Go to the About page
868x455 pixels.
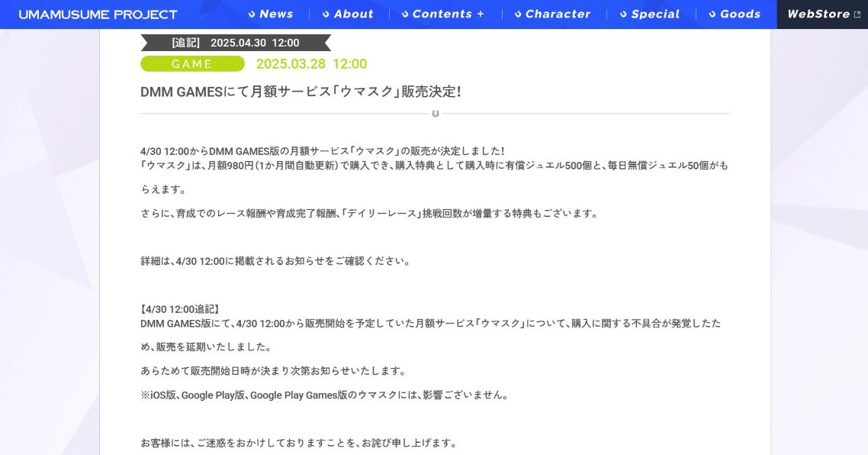[x=348, y=14]
